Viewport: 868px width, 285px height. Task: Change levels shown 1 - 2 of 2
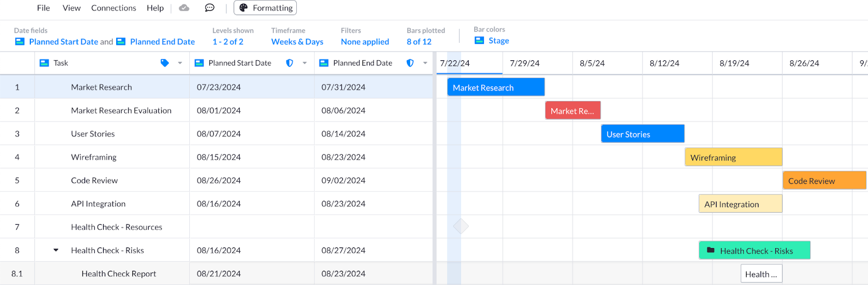pos(228,42)
